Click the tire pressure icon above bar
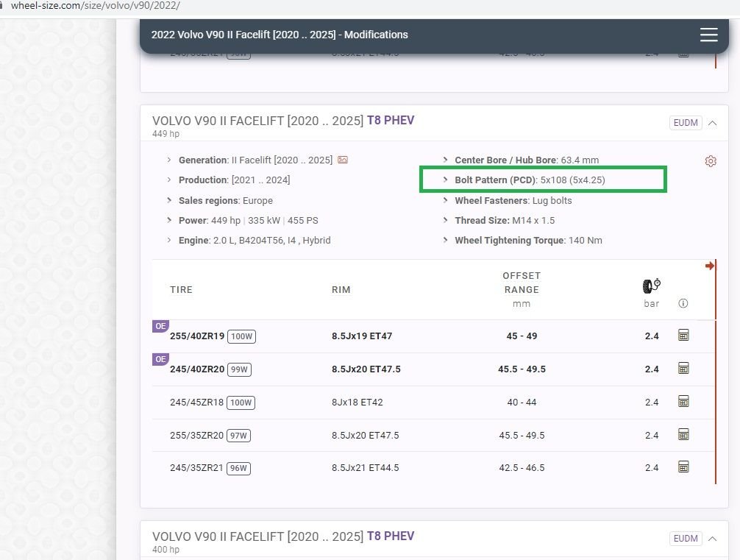 tap(651, 286)
